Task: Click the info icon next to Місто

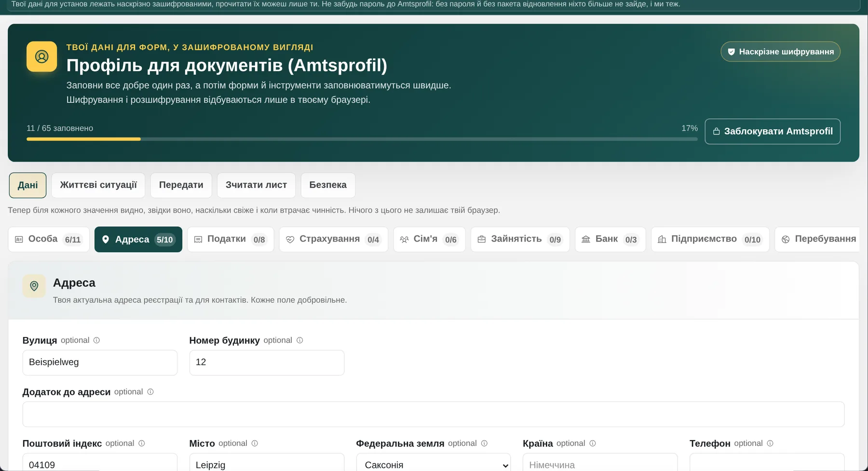Action: 255,444
